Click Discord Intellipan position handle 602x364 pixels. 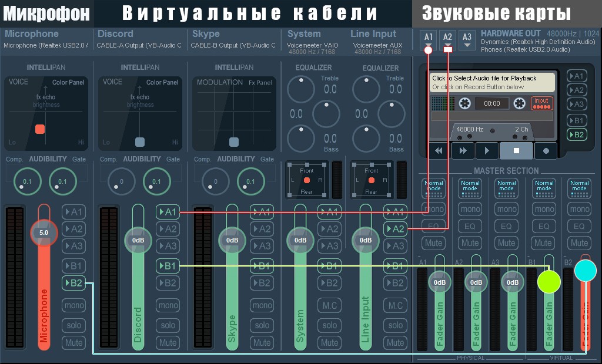pyautogui.click(x=140, y=142)
